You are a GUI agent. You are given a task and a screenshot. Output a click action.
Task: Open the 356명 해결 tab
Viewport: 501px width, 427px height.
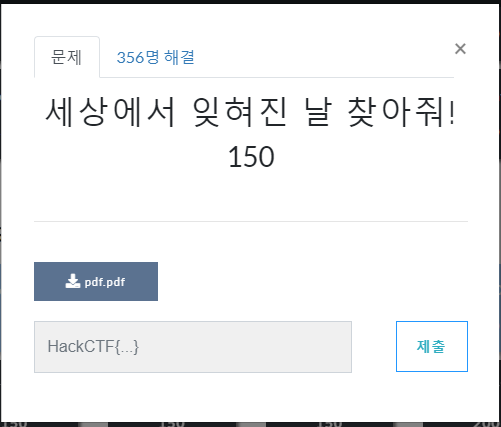click(x=155, y=57)
